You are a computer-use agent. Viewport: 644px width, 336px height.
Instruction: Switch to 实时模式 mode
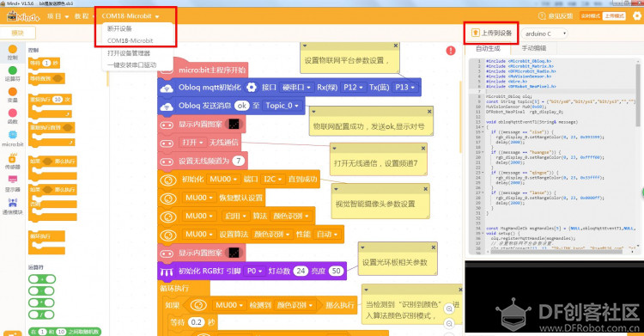click(x=591, y=16)
